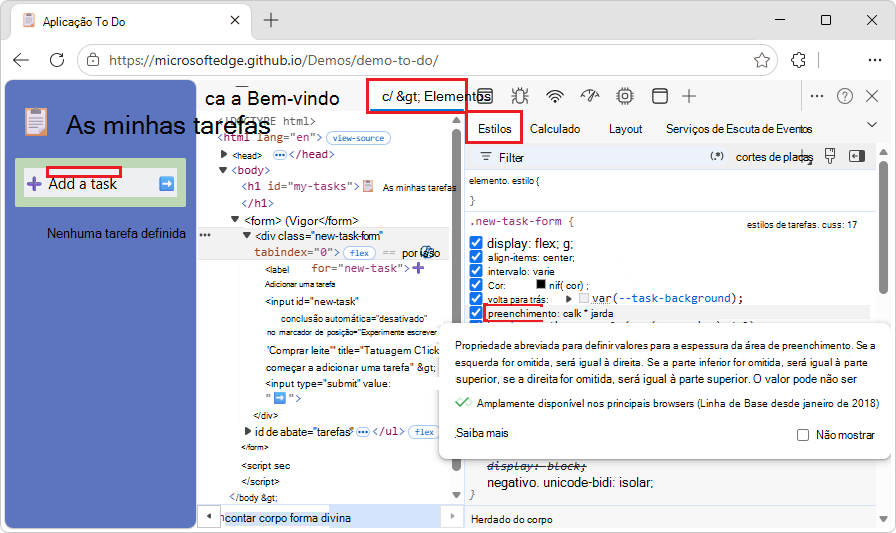Screen dimensions: 896x533
Task: Check the Não mostrar checkbox in tooltip
Action: [x=803, y=435]
